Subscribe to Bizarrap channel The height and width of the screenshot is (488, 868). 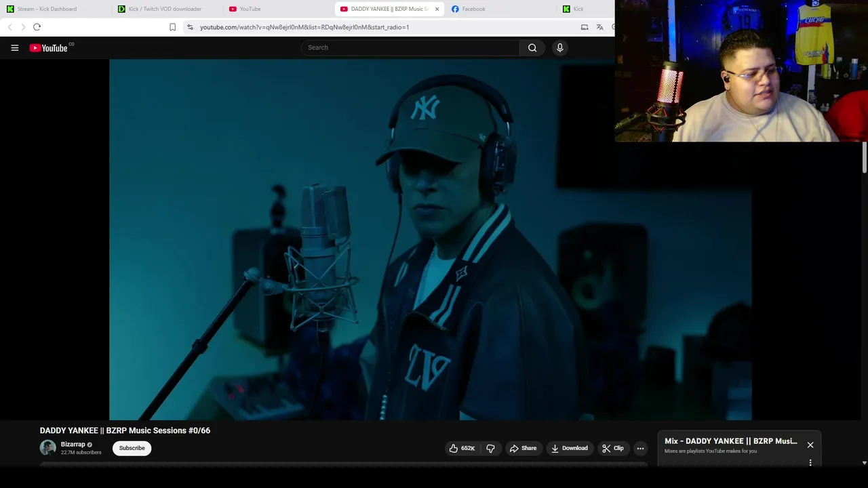click(x=132, y=448)
